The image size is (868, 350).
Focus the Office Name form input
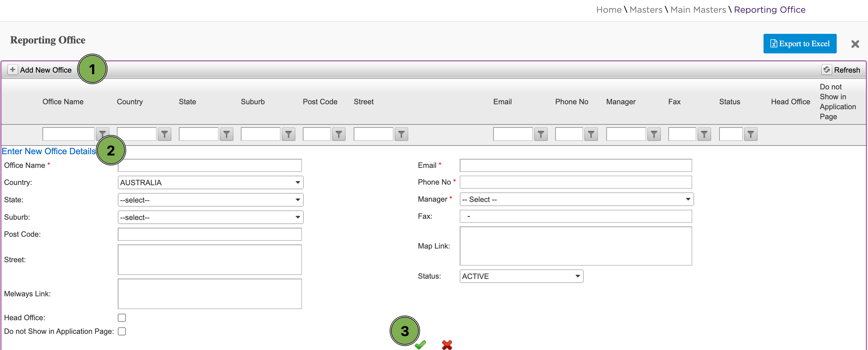pyautogui.click(x=210, y=165)
